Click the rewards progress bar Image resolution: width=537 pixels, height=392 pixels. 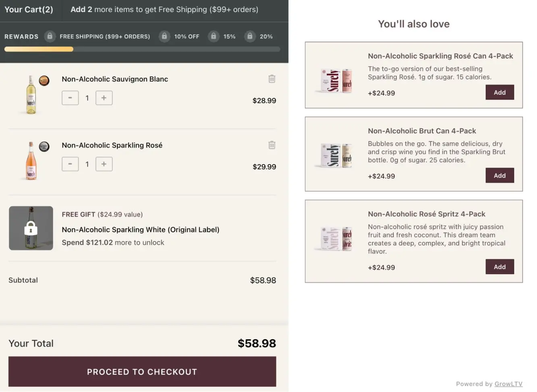[x=142, y=49]
